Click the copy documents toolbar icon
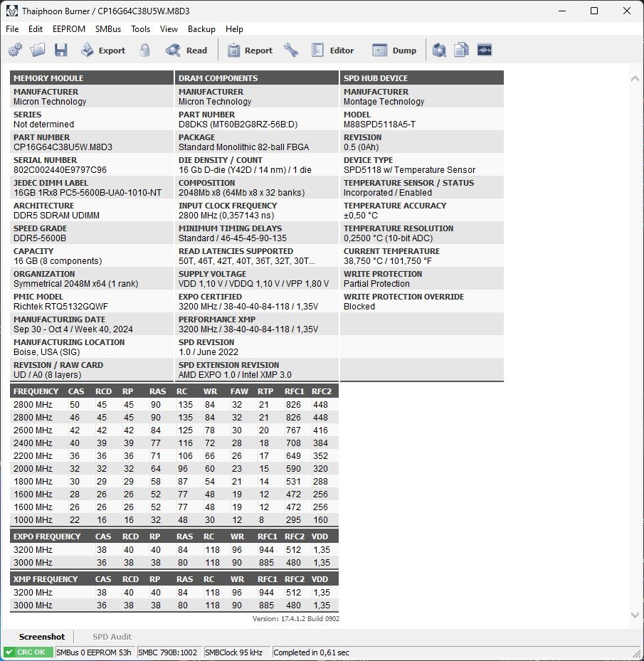 (461, 51)
